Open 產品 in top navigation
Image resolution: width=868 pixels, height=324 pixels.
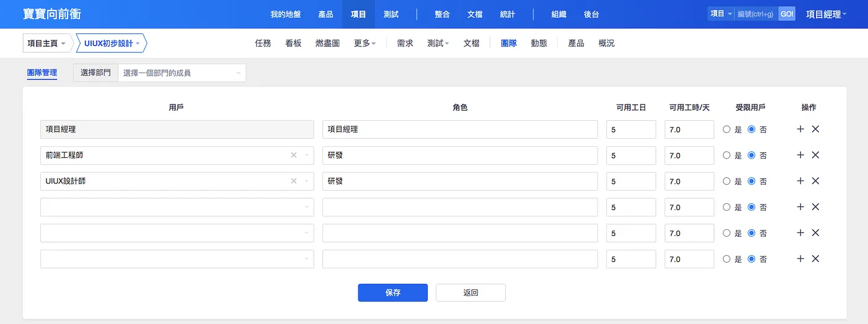(x=325, y=14)
